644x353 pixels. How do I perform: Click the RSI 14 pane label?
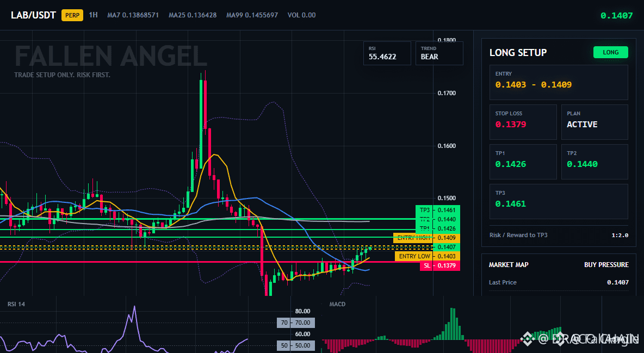(16, 304)
